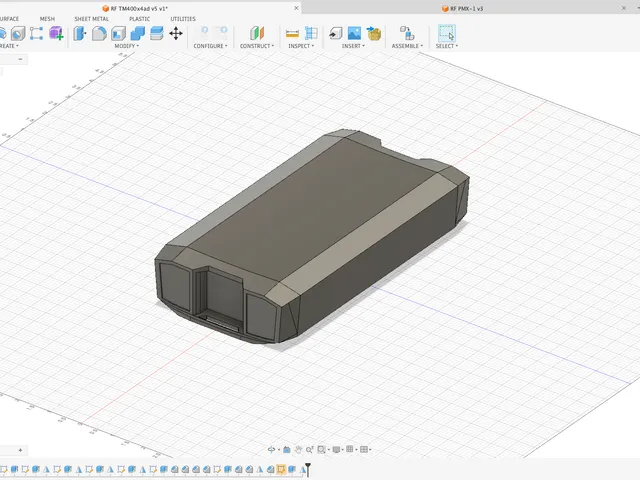
Task: Open the ASSEMBLE dropdown menu
Action: tap(407, 46)
